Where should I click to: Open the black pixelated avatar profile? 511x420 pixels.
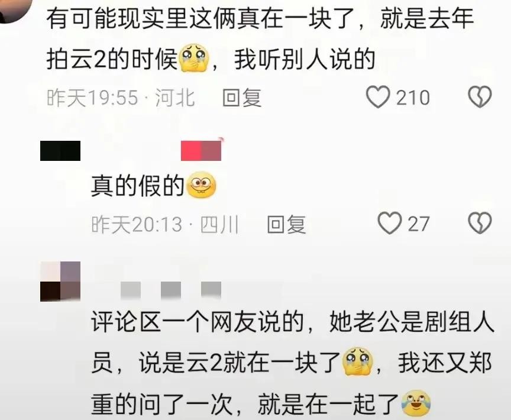tap(60, 151)
